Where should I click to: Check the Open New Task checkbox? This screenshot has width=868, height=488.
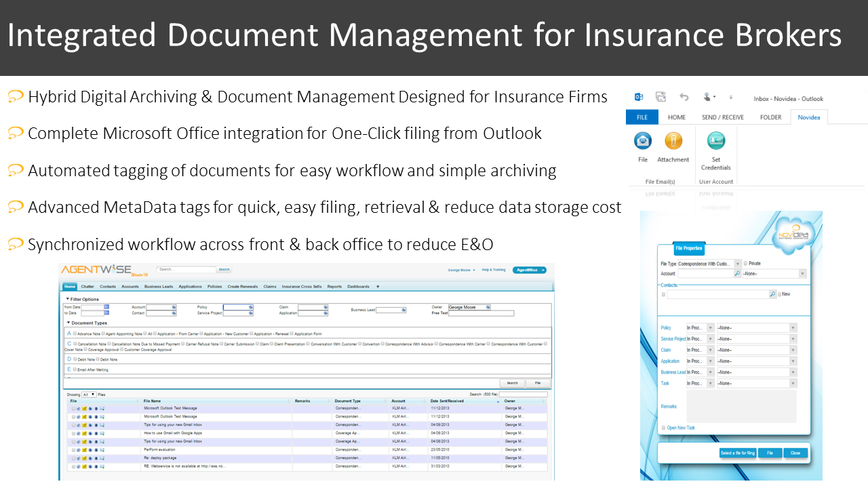[663, 428]
